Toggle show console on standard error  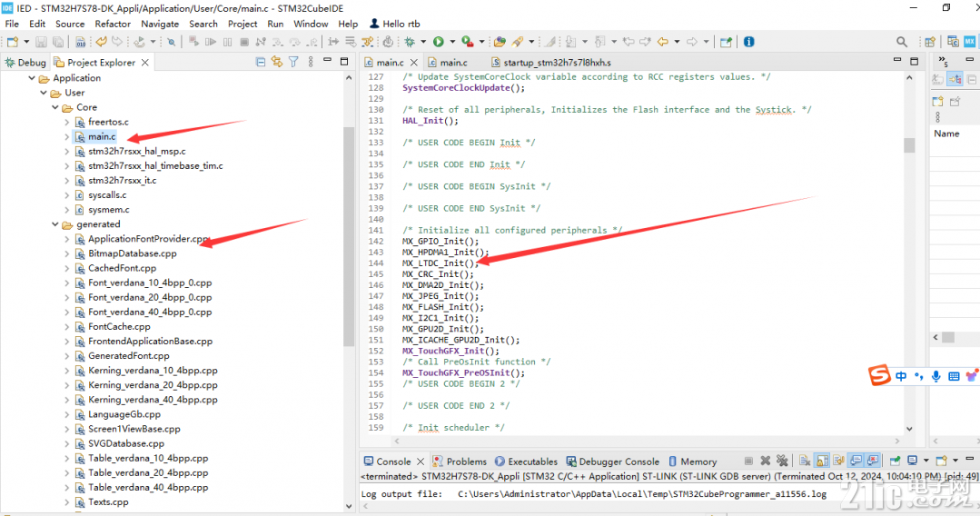(x=873, y=461)
